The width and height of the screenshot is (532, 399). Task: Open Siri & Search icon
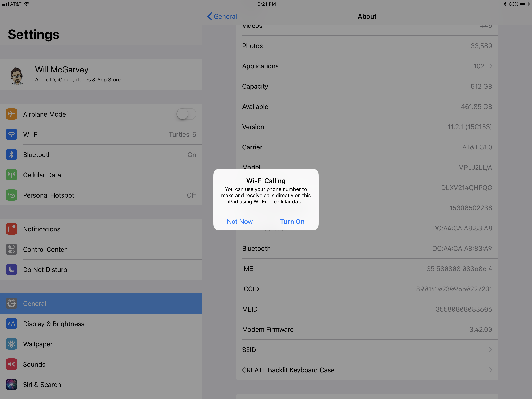(x=11, y=384)
